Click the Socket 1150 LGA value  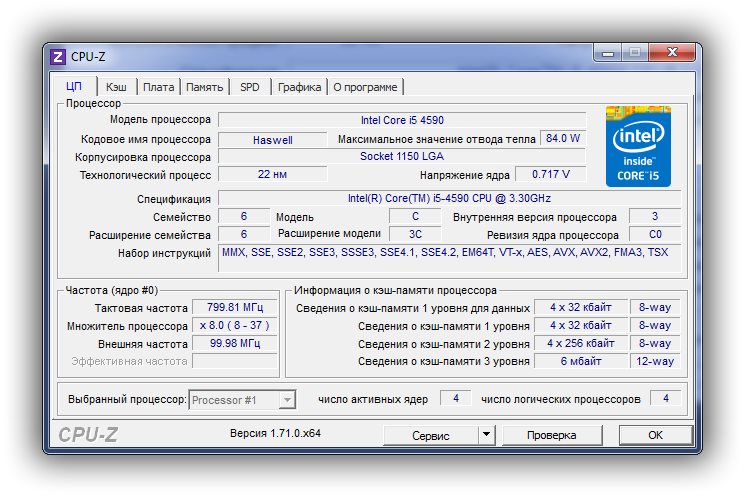pyautogui.click(x=402, y=156)
